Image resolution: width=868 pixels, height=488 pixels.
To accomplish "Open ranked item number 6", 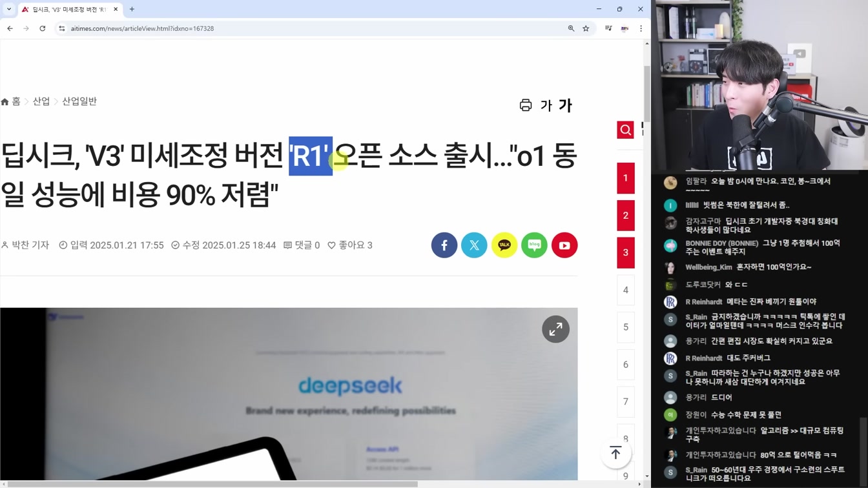I will coord(625,365).
